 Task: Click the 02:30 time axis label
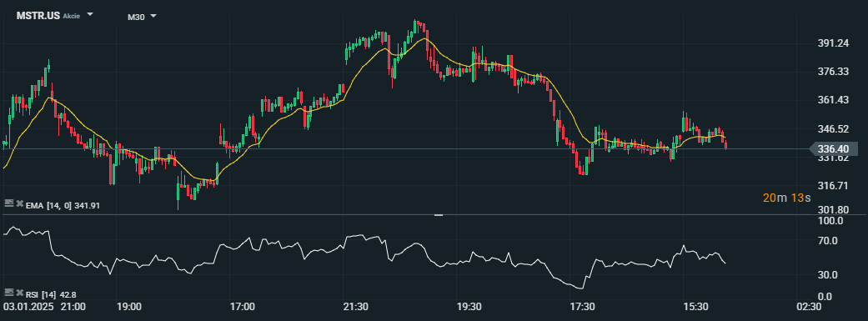[x=808, y=307]
